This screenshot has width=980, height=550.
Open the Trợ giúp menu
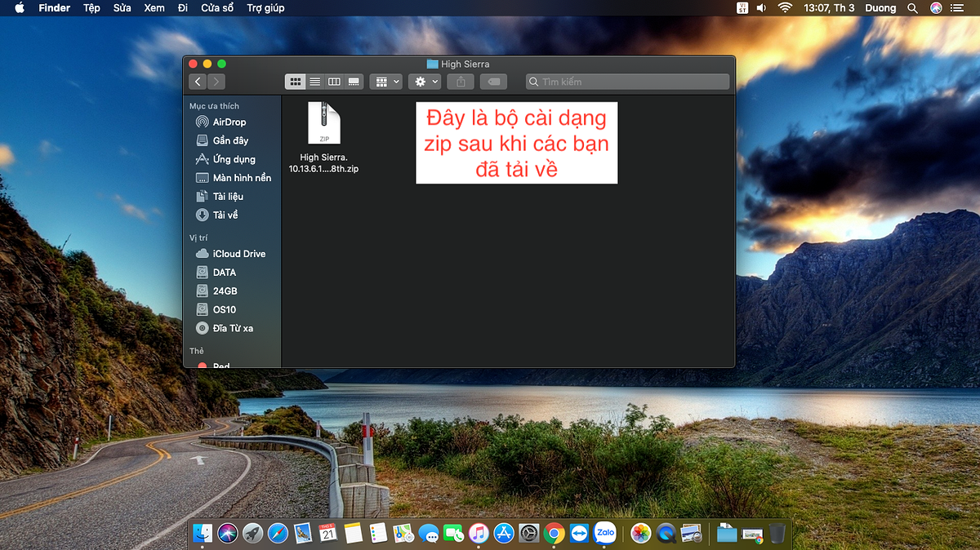click(x=265, y=8)
